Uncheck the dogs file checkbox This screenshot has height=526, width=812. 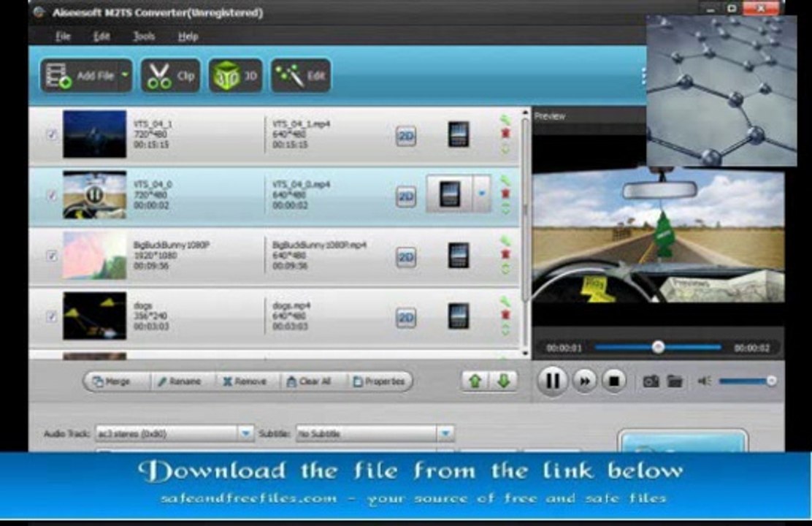51,316
